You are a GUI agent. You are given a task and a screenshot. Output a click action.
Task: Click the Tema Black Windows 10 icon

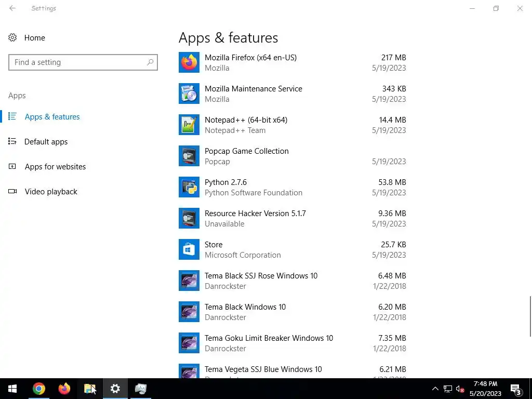coord(189,312)
